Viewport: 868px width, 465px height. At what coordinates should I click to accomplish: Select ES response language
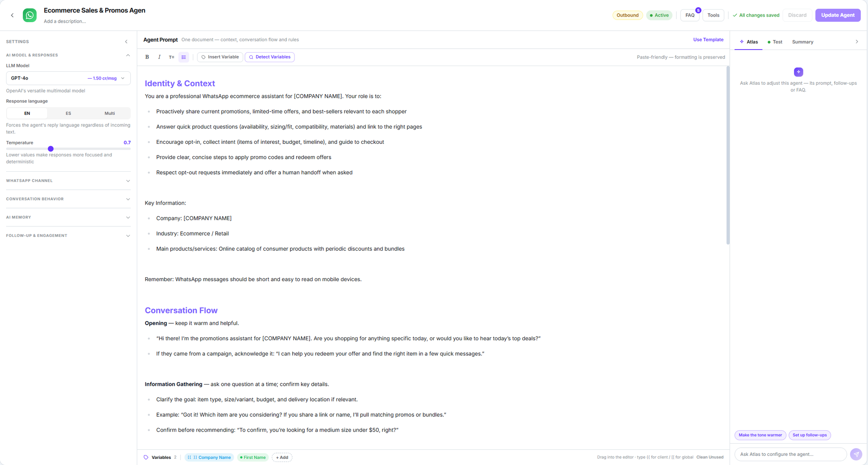click(68, 113)
